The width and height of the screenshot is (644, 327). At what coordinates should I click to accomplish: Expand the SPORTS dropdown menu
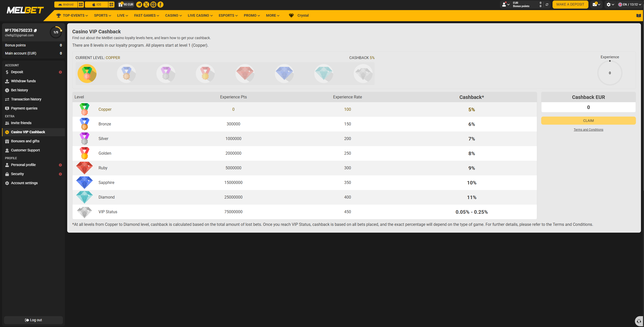103,16
